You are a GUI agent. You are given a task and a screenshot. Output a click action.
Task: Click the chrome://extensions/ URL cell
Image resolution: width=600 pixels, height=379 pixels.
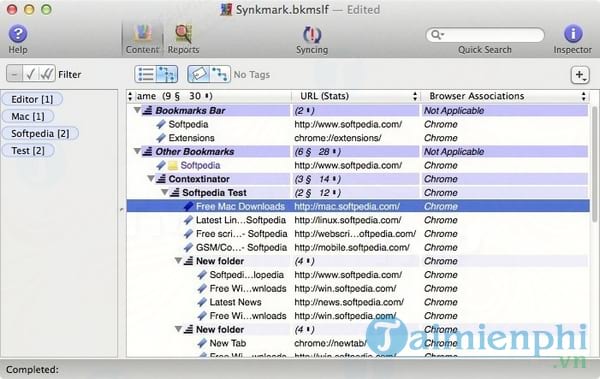click(x=338, y=138)
